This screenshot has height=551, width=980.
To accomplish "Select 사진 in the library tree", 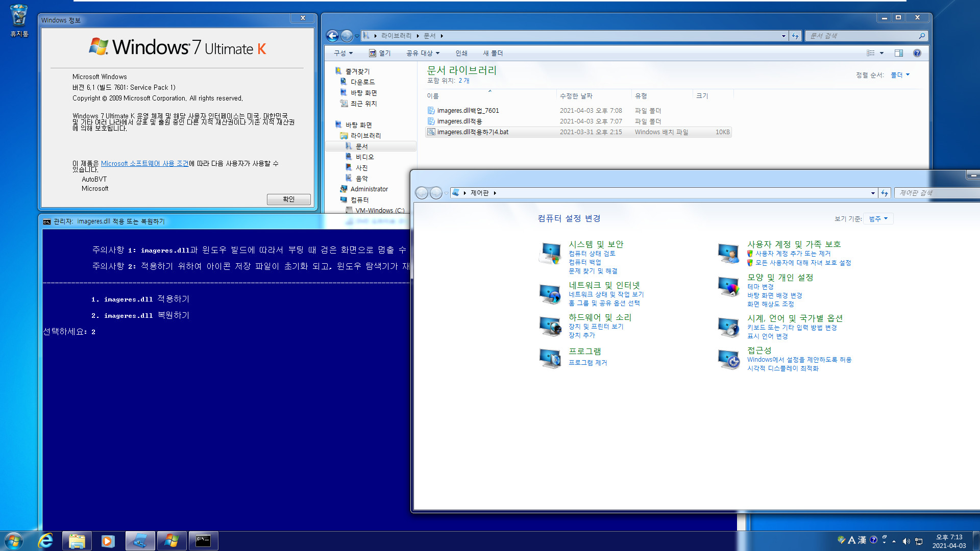I will (361, 168).
